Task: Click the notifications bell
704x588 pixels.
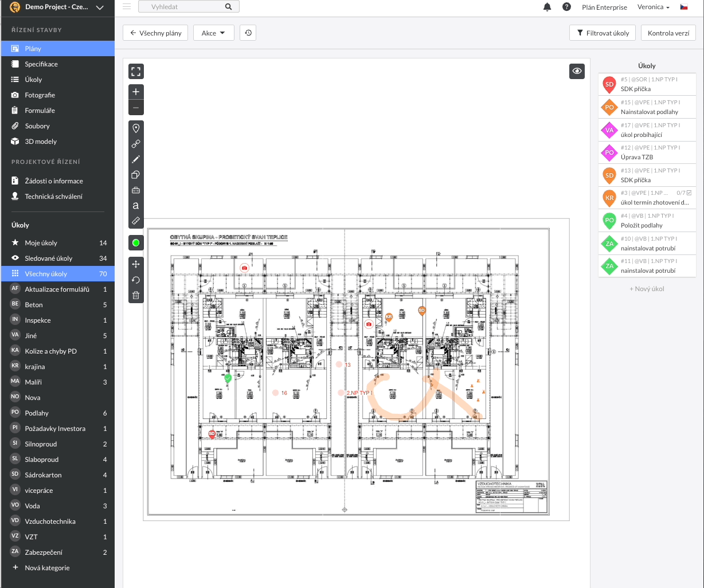Action: click(547, 7)
